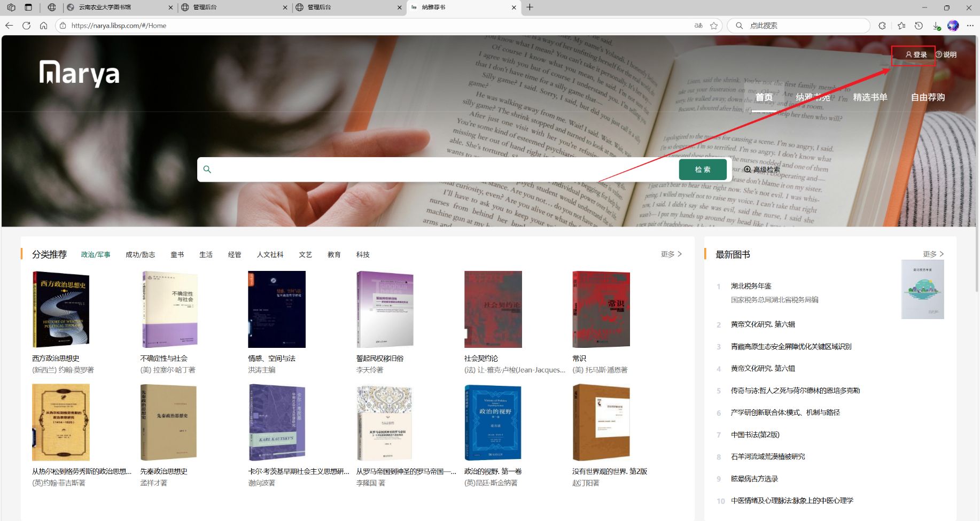Expand 更多 in 分类推荐 section
The height and width of the screenshot is (521, 980).
671,254
